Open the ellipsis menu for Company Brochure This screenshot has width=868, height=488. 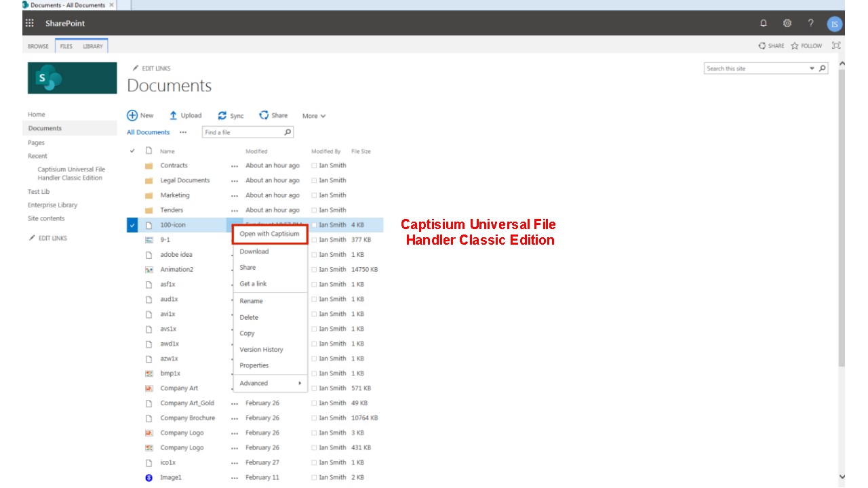pyautogui.click(x=235, y=418)
